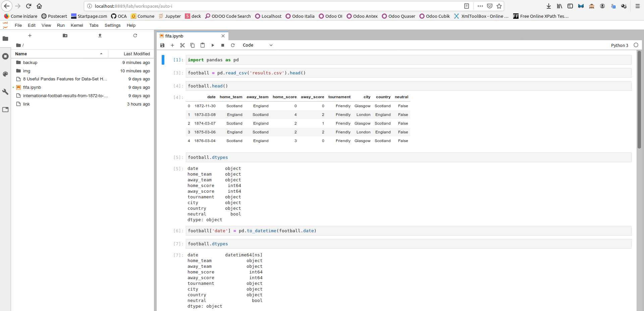Open the View menu
This screenshot has width=644, height=311.
[x=46, y=25]
